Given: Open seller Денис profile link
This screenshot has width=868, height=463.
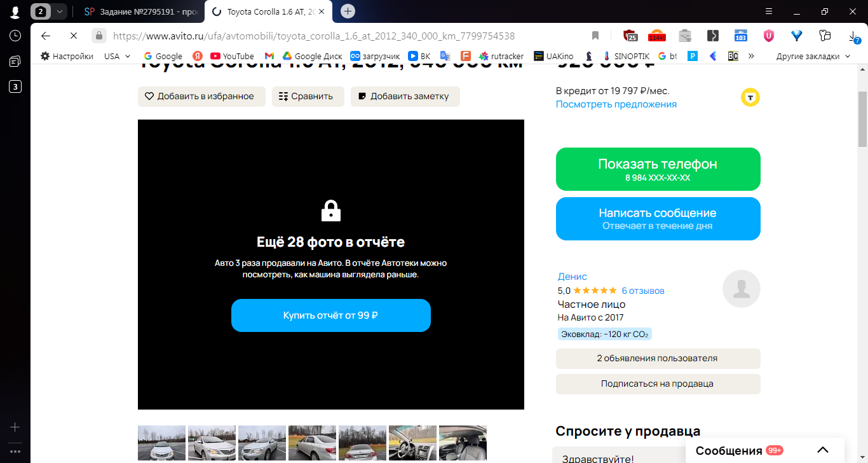Looking at the screenshot, I should pyautogui.click(x=573, y=277).
